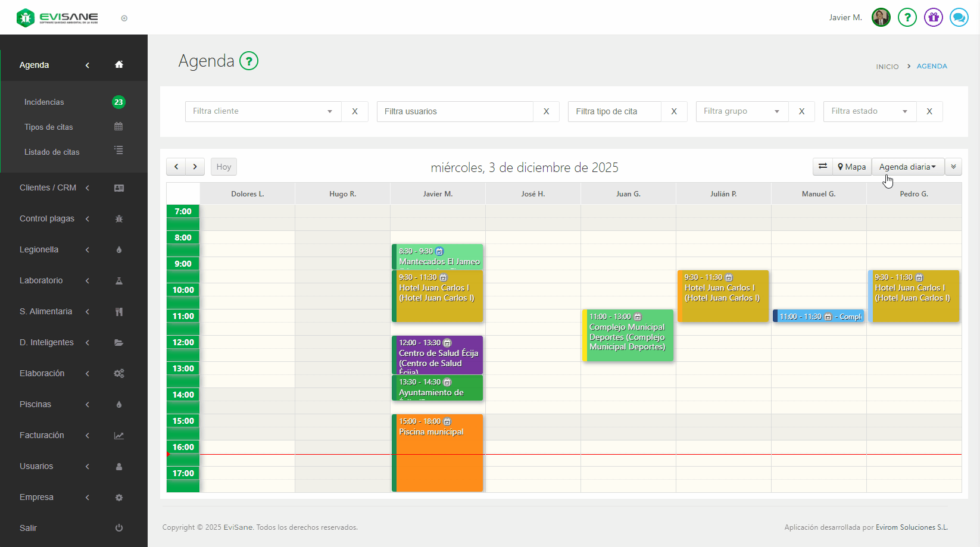Open the Facturación menu entry
The height and width of the screenshot is (547, 980).
click(41, 435)
